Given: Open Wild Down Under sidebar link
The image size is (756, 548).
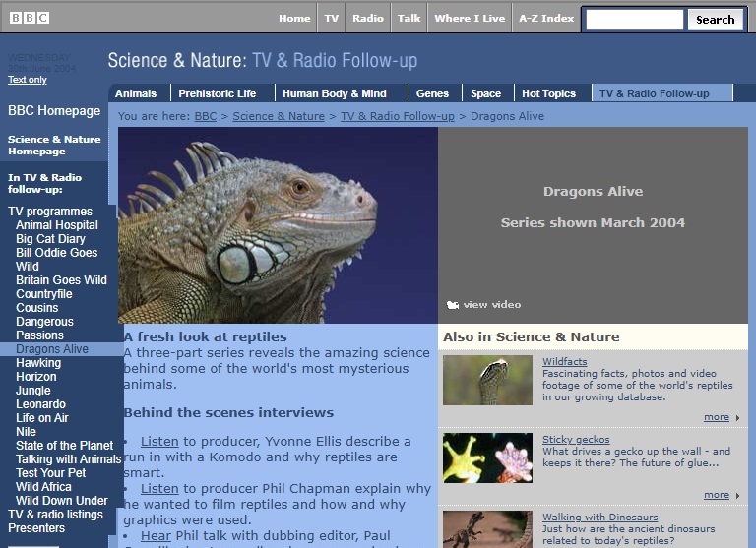Looking at the screenshot, I should pyautogui.click(x=62, y=501).
